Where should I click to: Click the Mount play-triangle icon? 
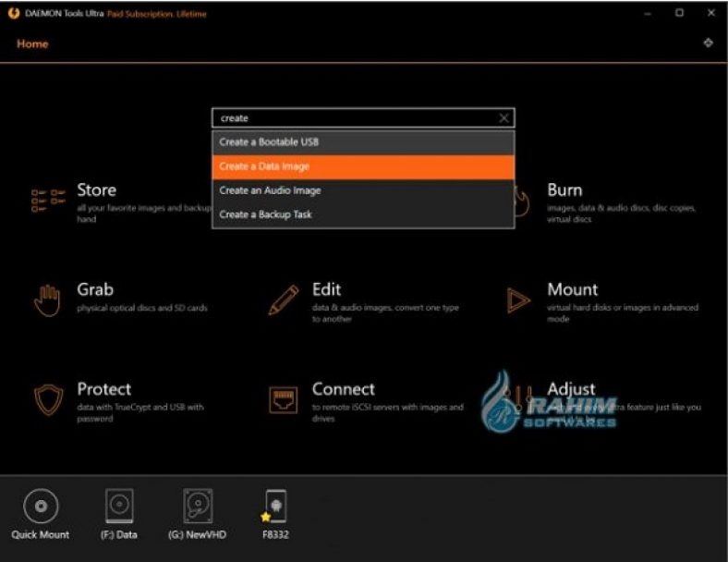pyautogui.click(x=518, y=300)
